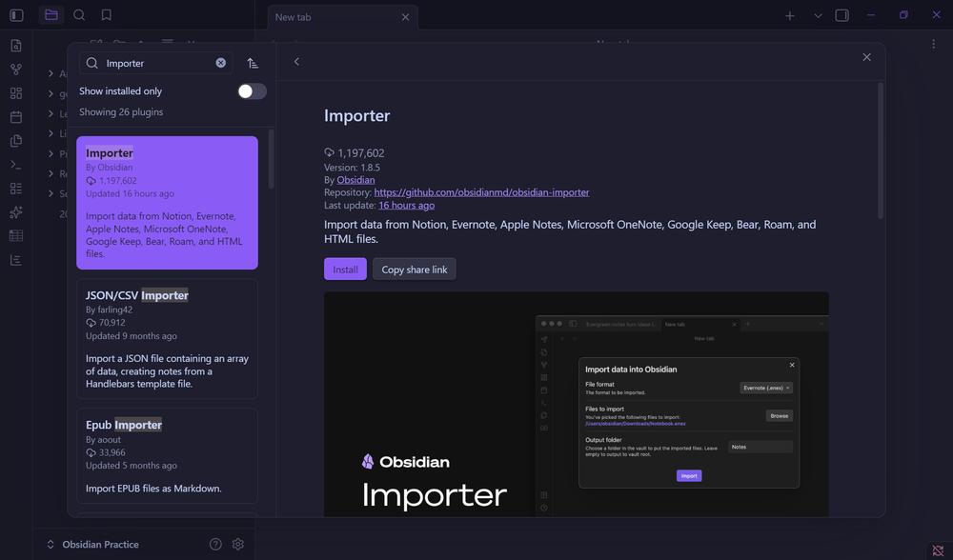Open the tab list dropdown arrow
This screenshot has height=560, width=953.
point(818,16)
